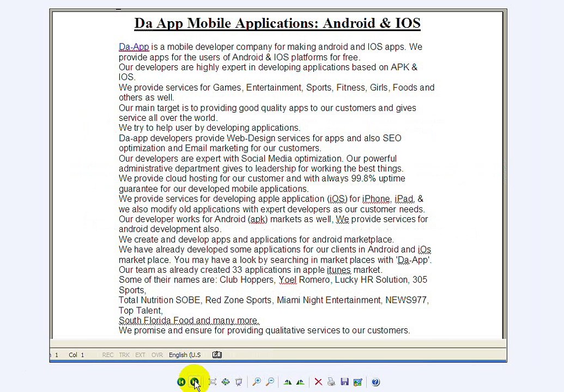This screenshot has height=392, width=564.
Task: Go to the previous image
Action: tap(181, 382)
